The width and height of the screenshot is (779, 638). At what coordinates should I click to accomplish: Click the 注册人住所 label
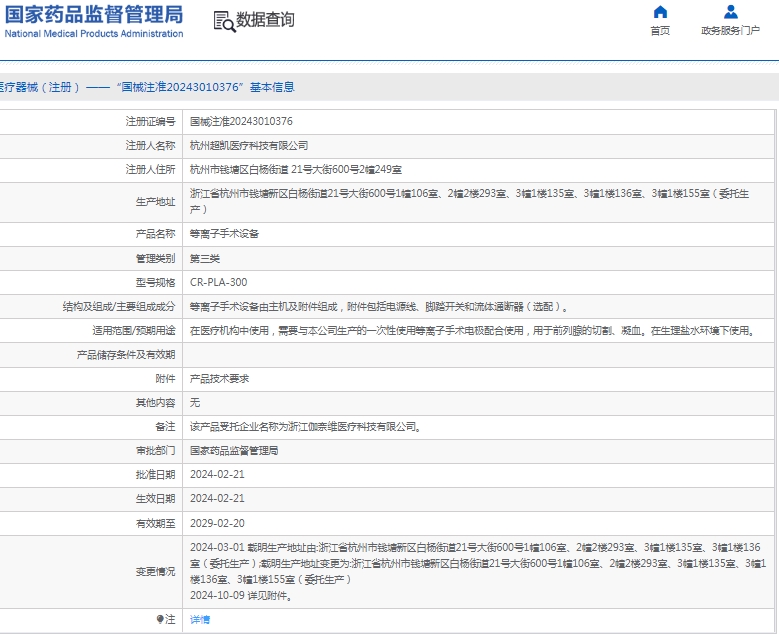tap(151, 169)
